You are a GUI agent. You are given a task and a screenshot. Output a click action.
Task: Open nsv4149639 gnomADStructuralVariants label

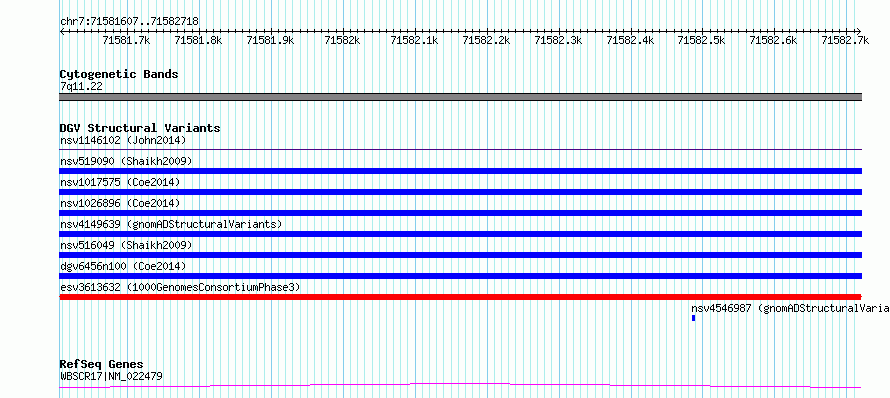(x=171, y=224)
